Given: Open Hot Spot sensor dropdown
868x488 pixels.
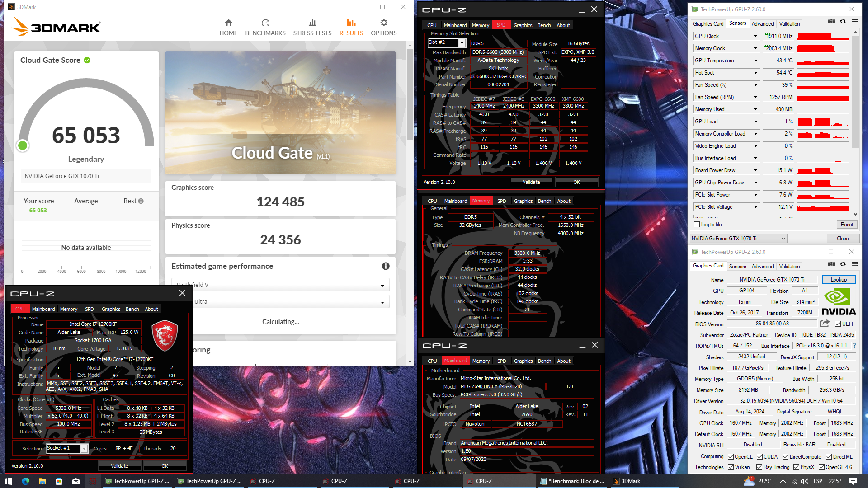Looking at the screenshot, I should click(x=755, y=73).
